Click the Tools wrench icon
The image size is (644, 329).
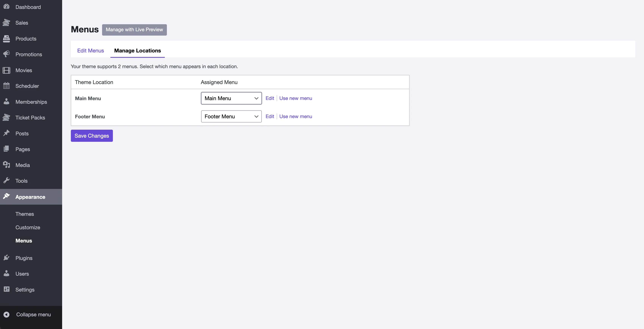6,181
